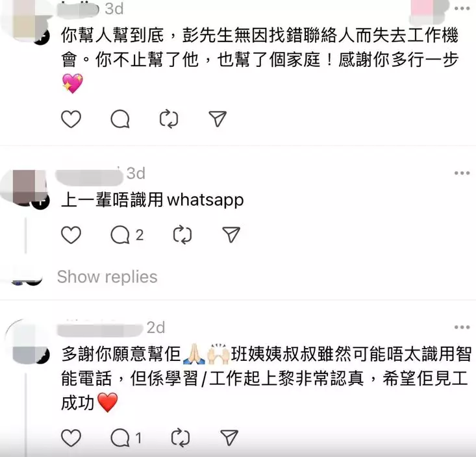Like the 多謝你願意幫佢 comment
Screen dimensions: 476x457
(x=71, y=438)
